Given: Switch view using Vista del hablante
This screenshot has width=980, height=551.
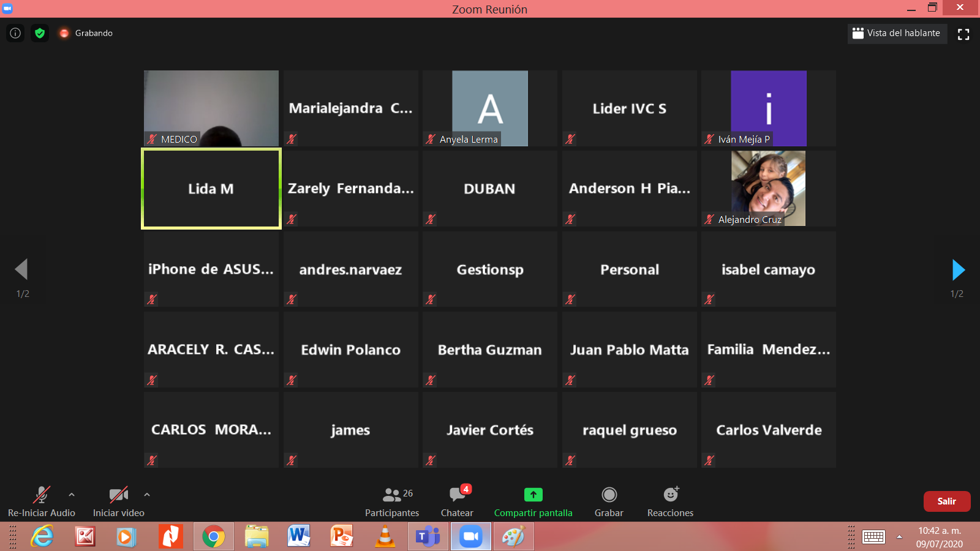Looking at the screenshot, I should [897, 33].
